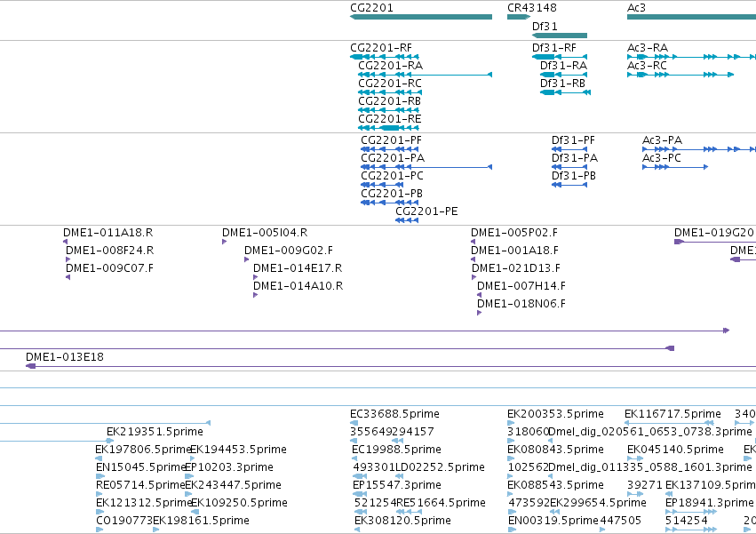756x534 pixels.
Task: Select transcript Ac3-RA
Action: pyautogui.click(x=691, y=57)
